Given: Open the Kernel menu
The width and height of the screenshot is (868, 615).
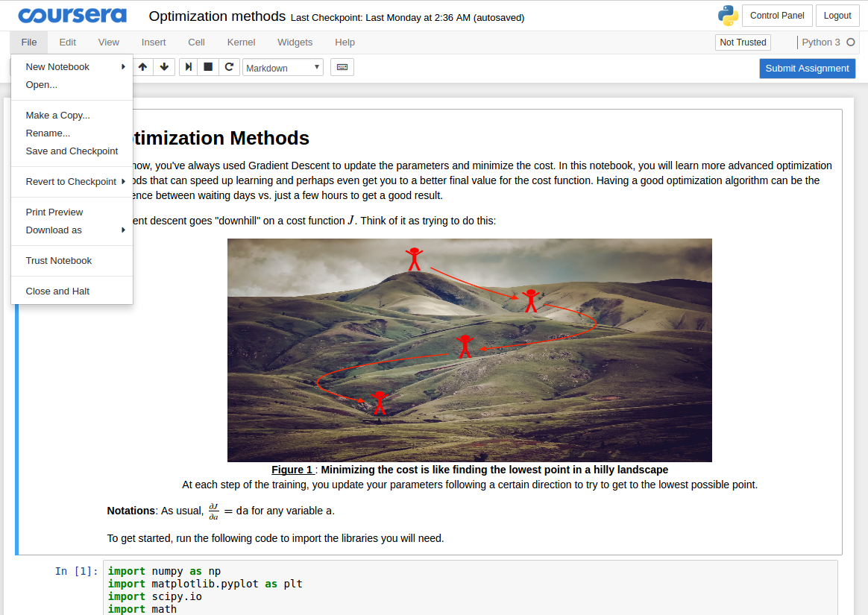Looking at the screenshot, I should pyautogui.click(x=241, y=42).
